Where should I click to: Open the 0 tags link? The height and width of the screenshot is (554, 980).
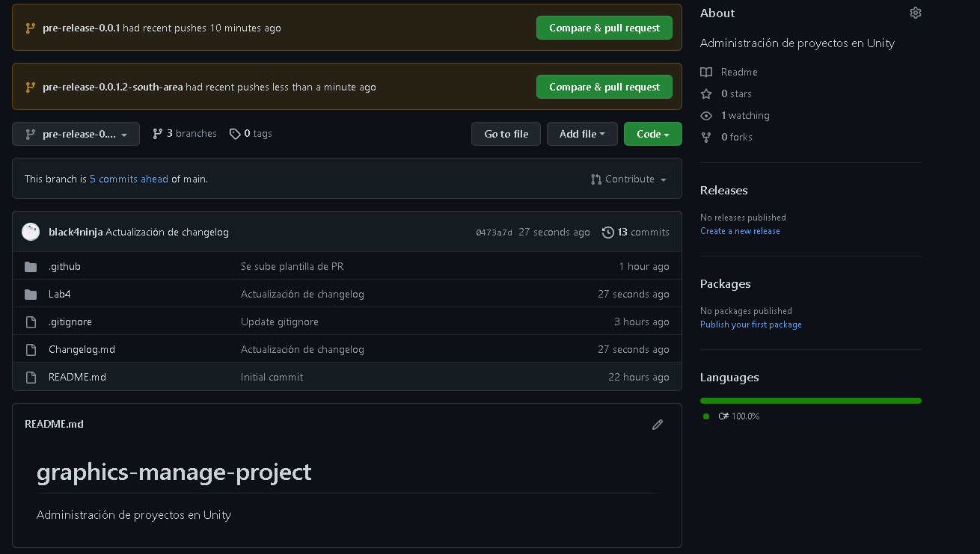point(251,134)
